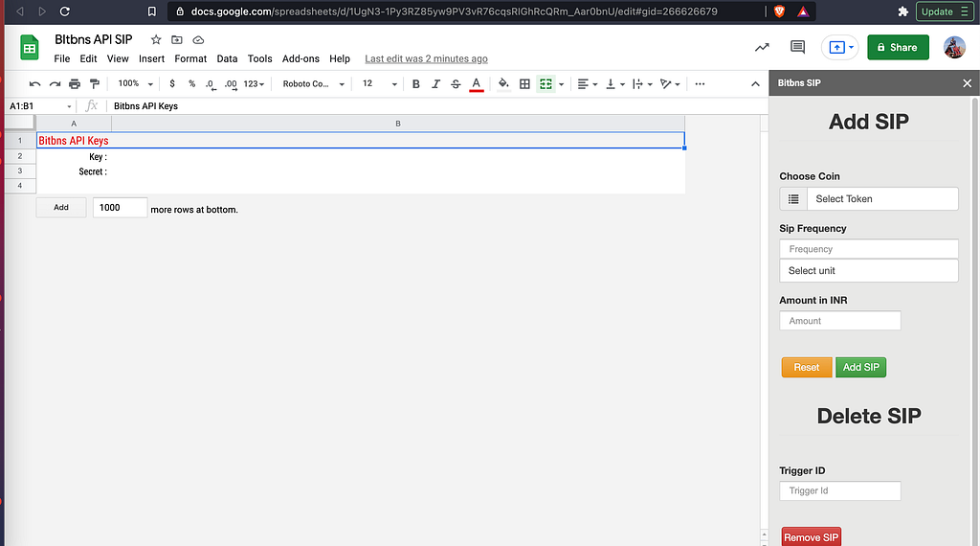
Task: Focus the 1000 rows count field
Action: tap(120, 208)
